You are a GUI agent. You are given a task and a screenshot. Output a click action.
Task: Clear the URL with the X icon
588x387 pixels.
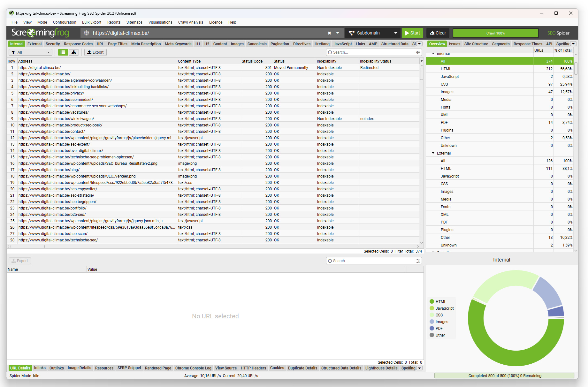329,33
